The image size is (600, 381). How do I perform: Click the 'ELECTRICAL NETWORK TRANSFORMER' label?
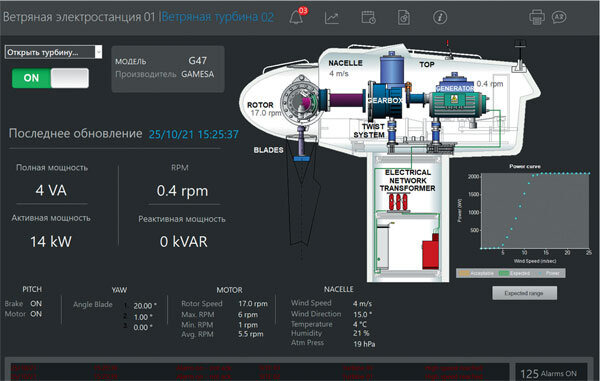408,180
